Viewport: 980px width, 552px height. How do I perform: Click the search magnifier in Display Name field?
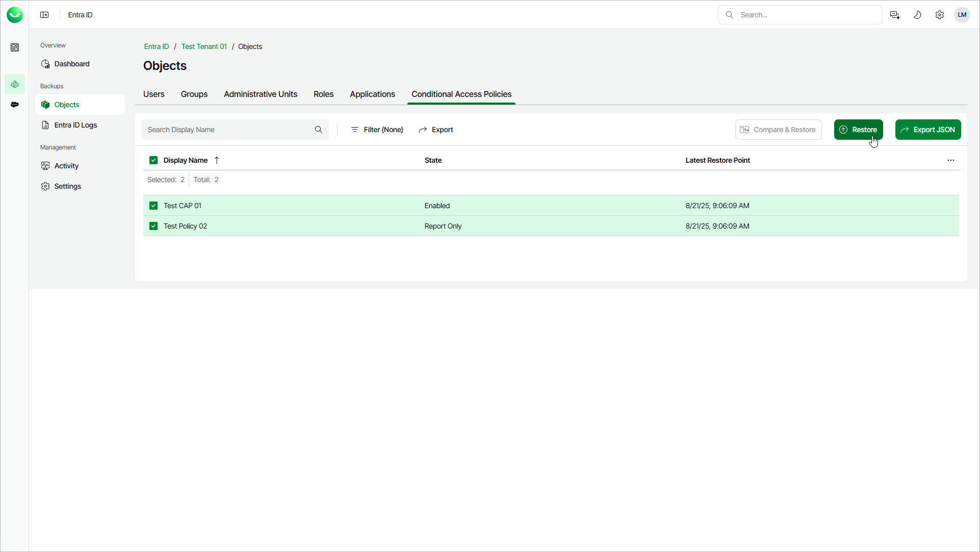pos(319,130)
